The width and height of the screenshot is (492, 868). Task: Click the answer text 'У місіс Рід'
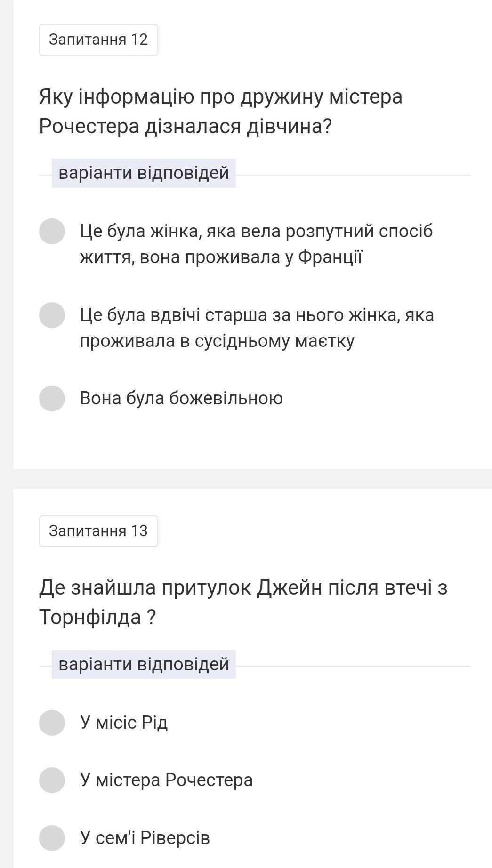[x=124, y=723]
